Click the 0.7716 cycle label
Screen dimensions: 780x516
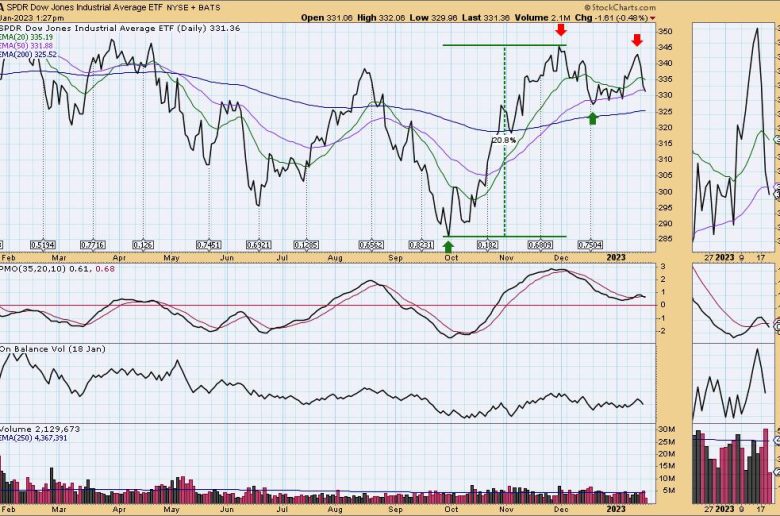coord(94,245)
